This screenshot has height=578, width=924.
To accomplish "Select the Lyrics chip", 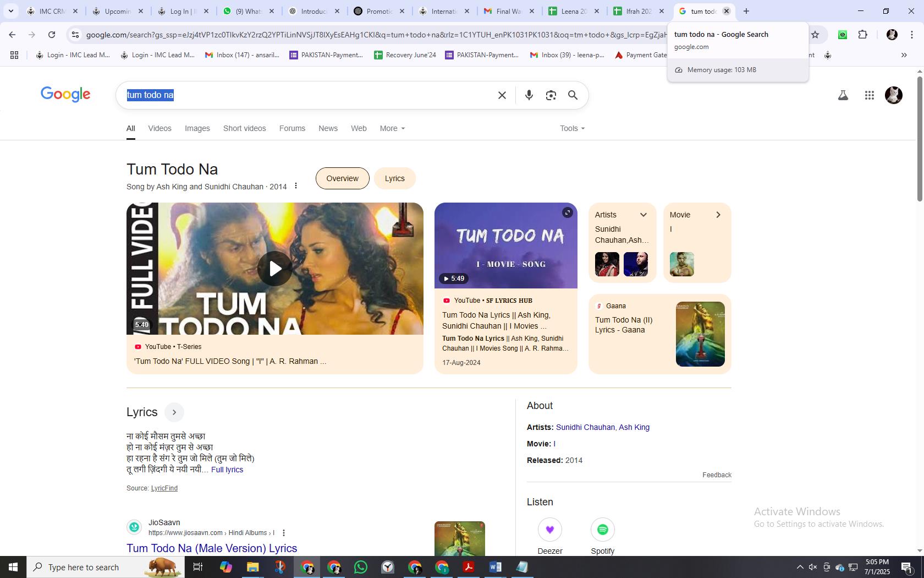I will pos(394,178).
